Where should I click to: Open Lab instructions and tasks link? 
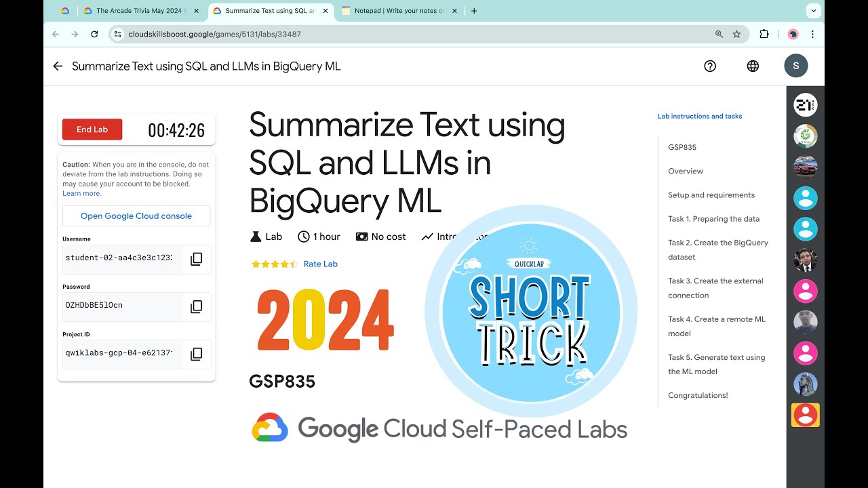pos(700,116)
